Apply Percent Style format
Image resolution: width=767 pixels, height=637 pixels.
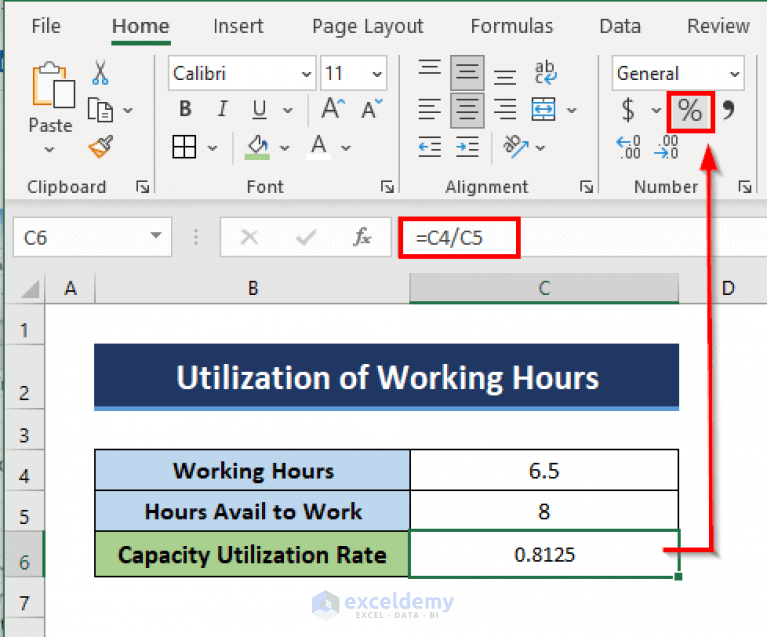pyautogui.click(x=690, y=111)
